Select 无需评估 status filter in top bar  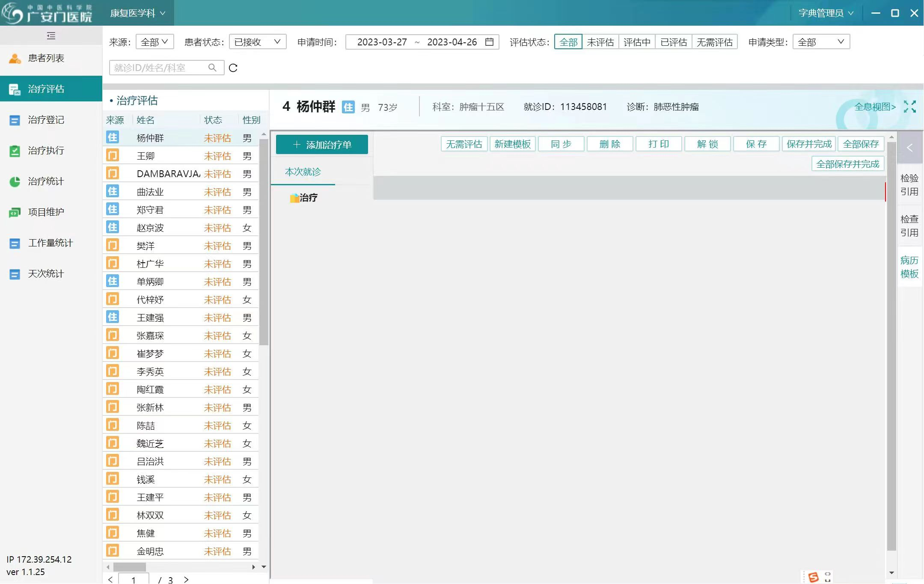pos(715,42)
